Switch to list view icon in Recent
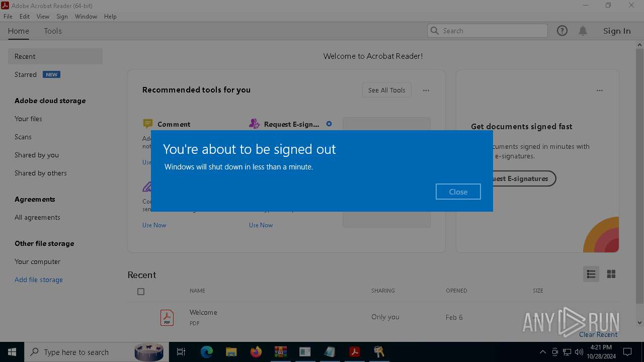 point(591,274)
